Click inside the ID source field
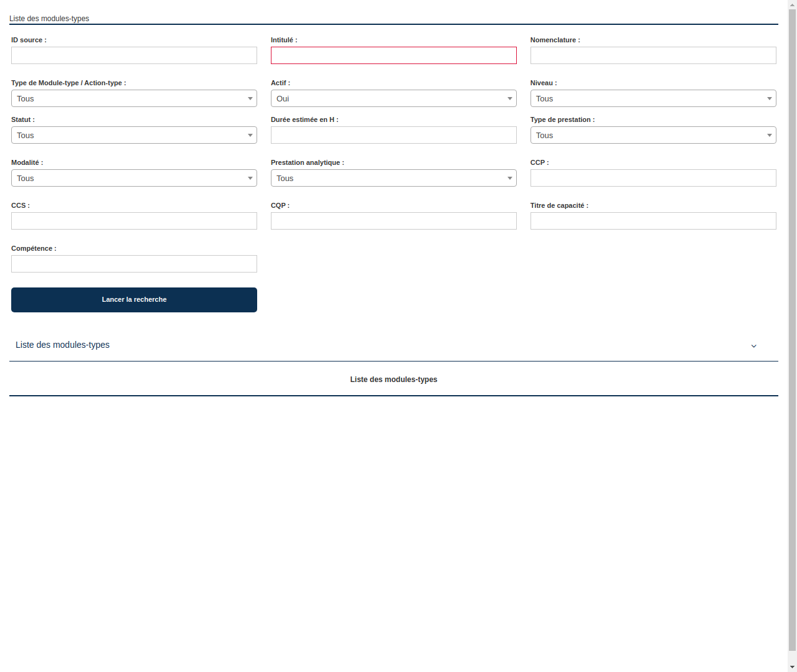 point(134,55)
